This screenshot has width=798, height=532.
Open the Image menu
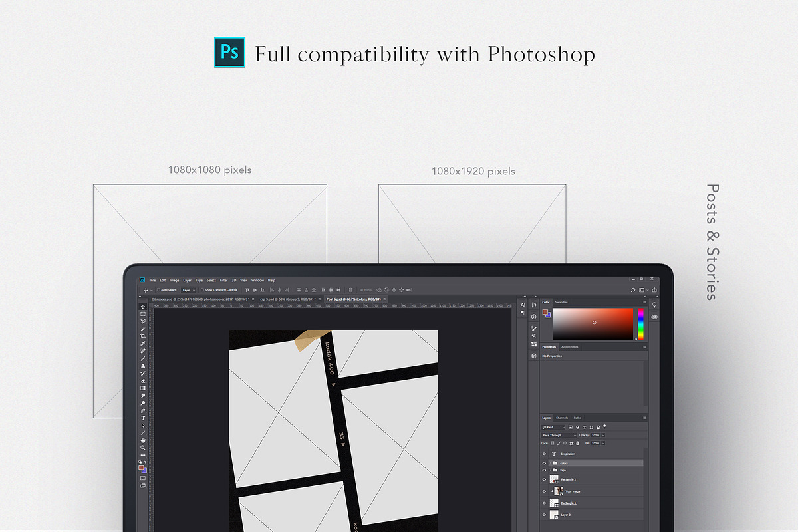(174, 280)
